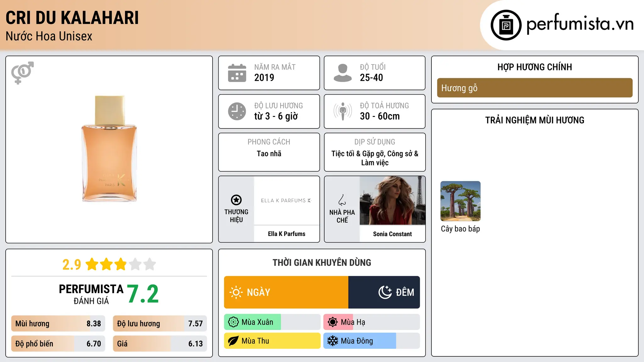Click the first gold rating star
Viewport: 644px width, 362px height.
[92, 264]
